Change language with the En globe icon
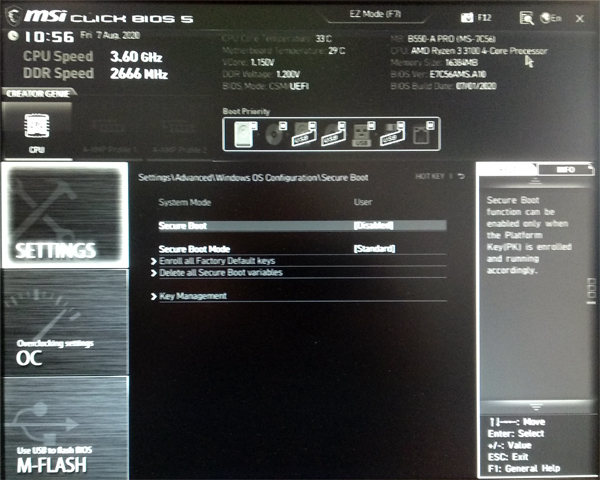 pos(550,18)
